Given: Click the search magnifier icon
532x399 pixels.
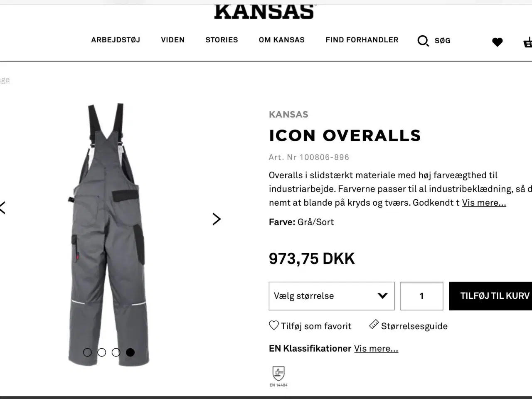Looking at the screenshot, I should tap(423, 41).
